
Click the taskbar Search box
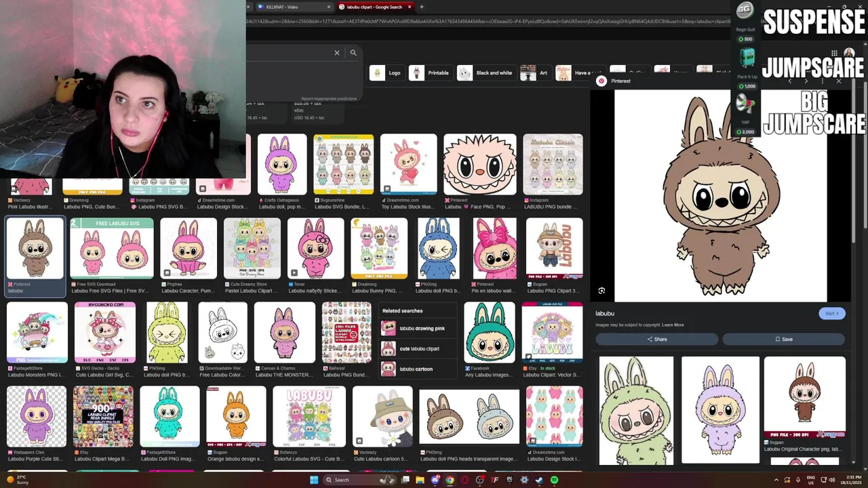click(359, 480)
